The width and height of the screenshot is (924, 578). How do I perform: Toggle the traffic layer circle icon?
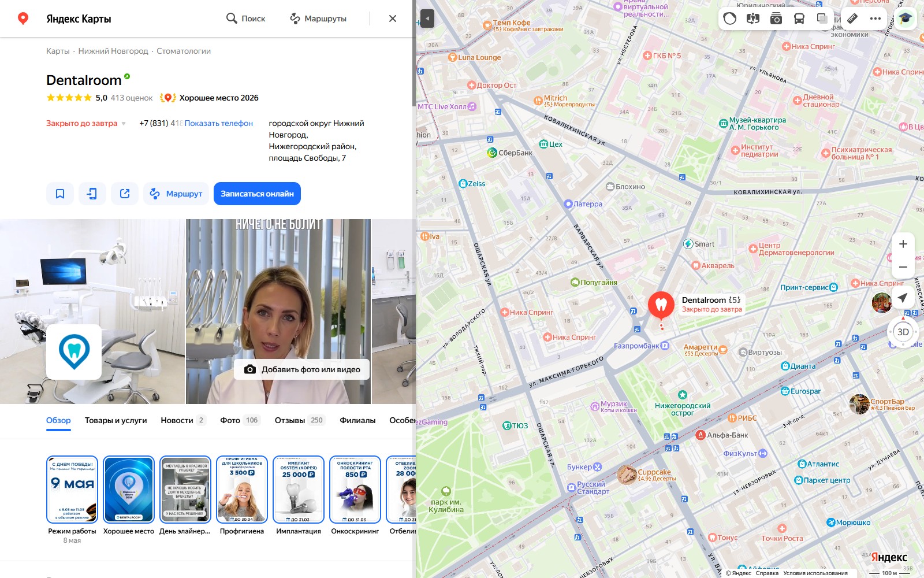coord(730,18)
